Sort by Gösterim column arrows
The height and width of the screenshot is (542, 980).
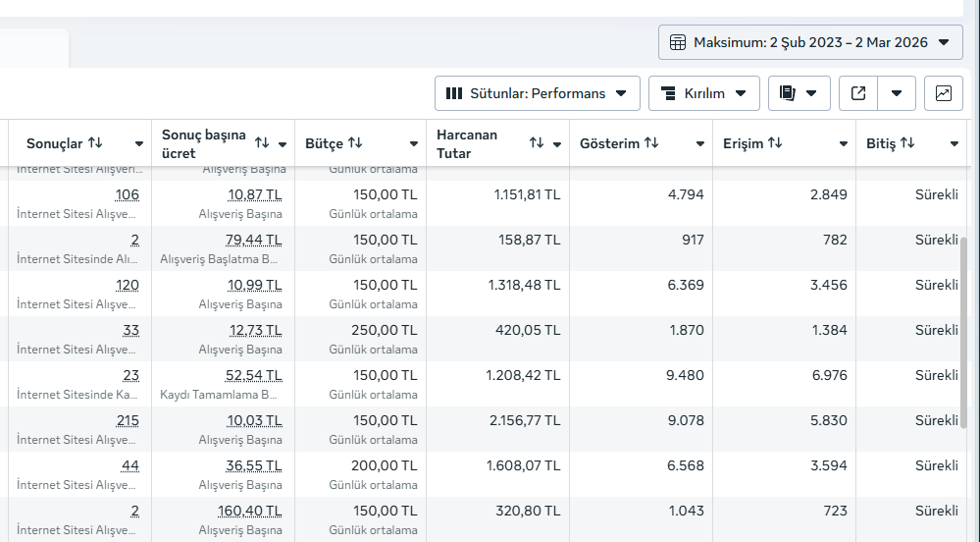[x=647, y=143]
